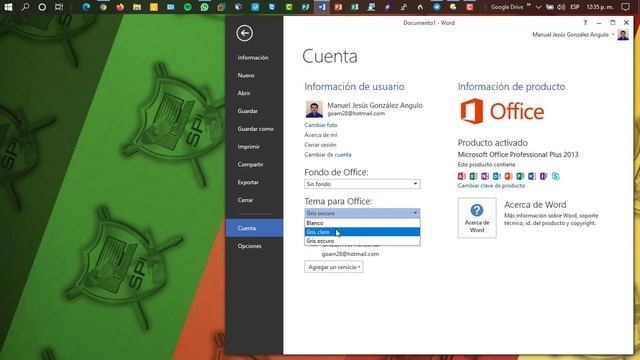Click the goam28@hotmail.com address below the user name
Image resolution: width=640 pixels, height=360 pixels.
point(356,113)
